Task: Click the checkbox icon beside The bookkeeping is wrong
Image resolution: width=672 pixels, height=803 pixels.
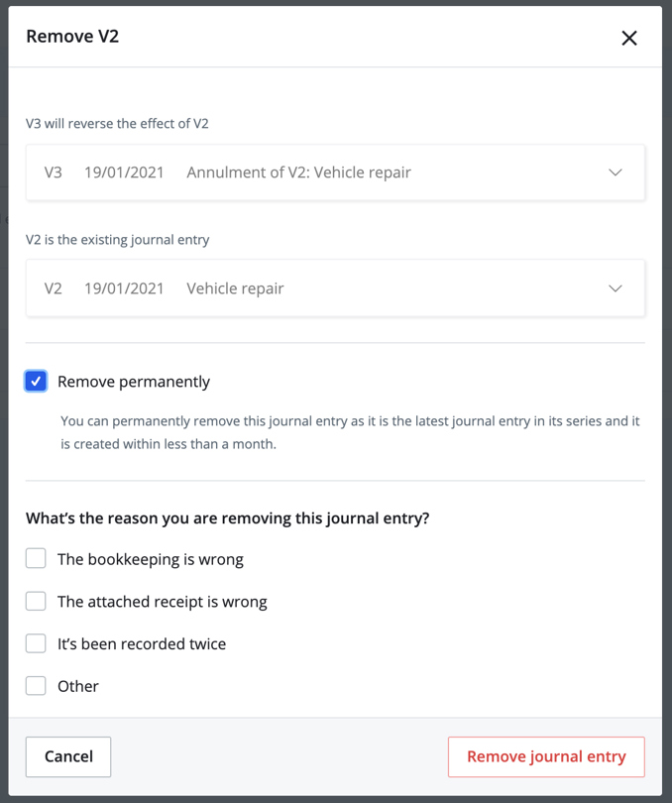Action: tap(36, 558)
